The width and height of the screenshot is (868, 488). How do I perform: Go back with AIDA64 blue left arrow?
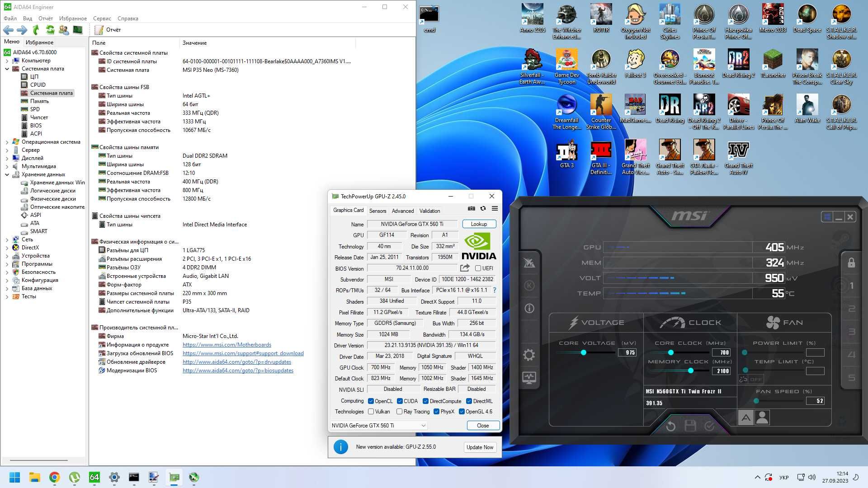8,30
